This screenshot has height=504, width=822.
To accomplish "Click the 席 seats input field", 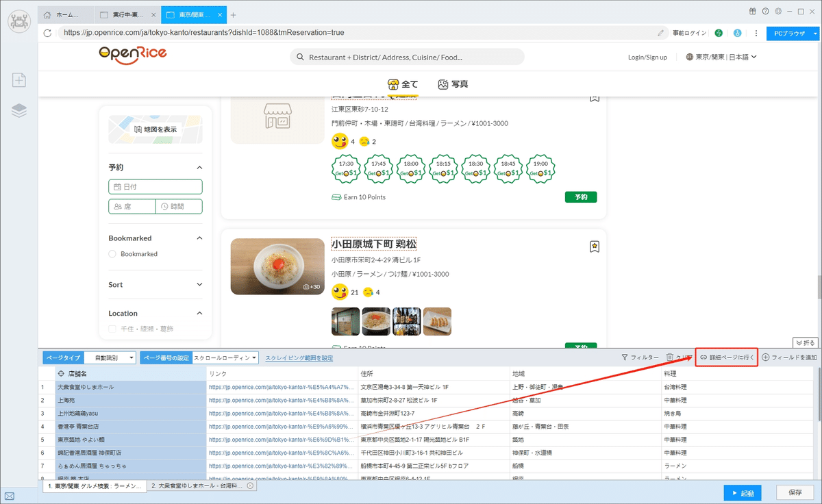I will coord(132,206).
